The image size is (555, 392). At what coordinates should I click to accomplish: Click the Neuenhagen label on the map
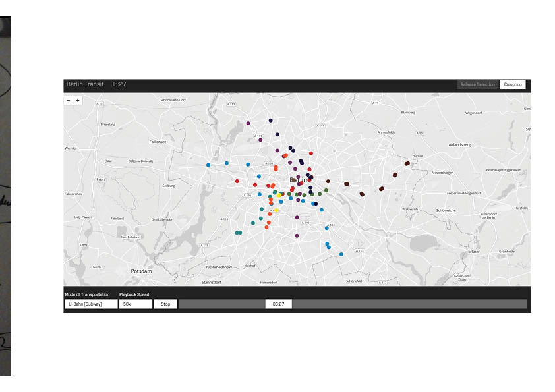pyautogui.click(x=444, y=172)
